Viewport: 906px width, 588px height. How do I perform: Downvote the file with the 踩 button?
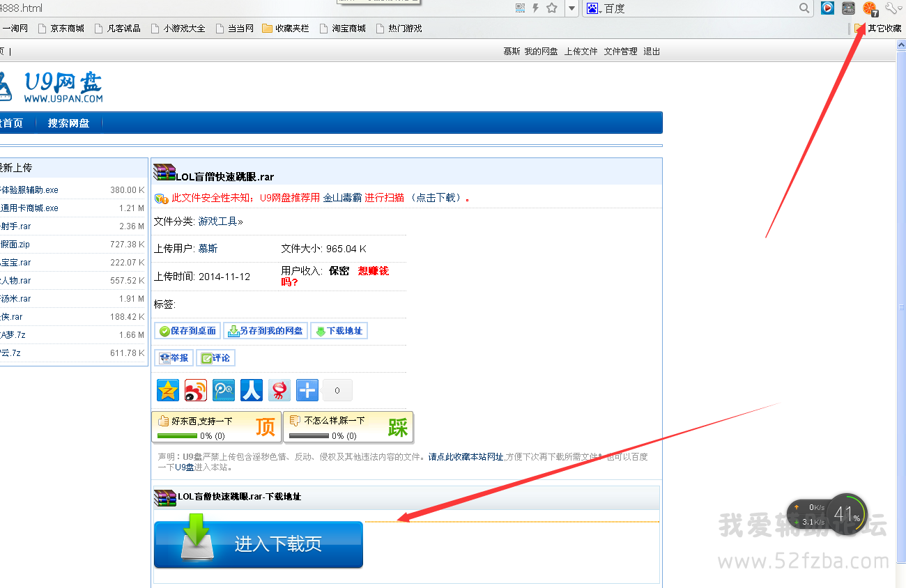point(348,426)
